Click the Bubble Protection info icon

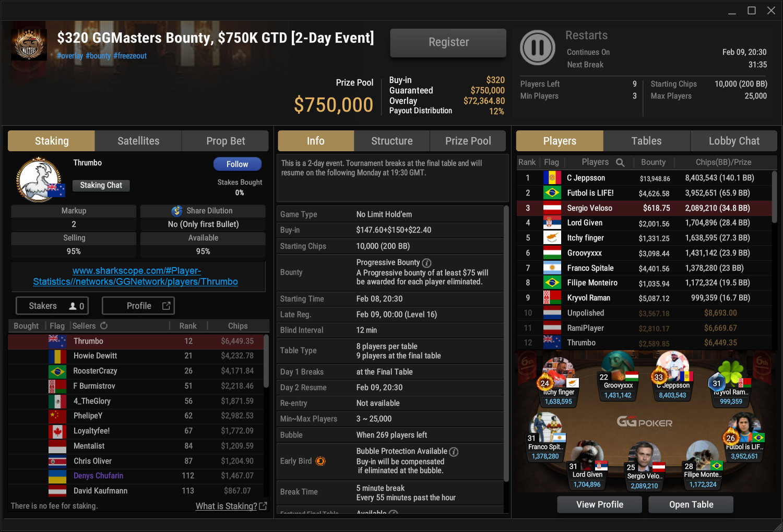click(454, 452)
